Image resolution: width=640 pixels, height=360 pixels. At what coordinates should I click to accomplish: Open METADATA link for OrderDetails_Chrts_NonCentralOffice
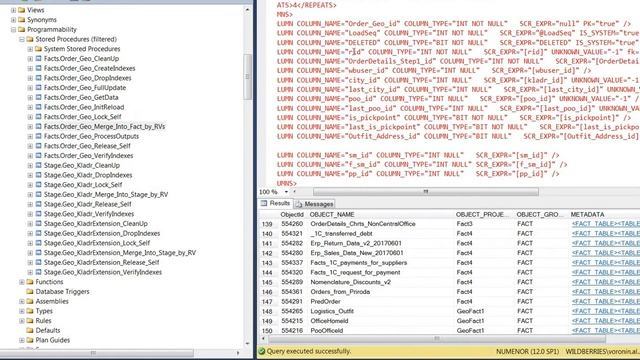606,224
